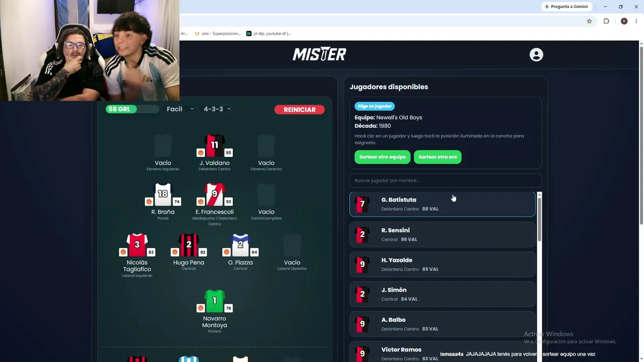Click the orange face badge beside O. Piazza
This screenshot has width=644, height=362.
pyautogui.click(x=226, y=252)
